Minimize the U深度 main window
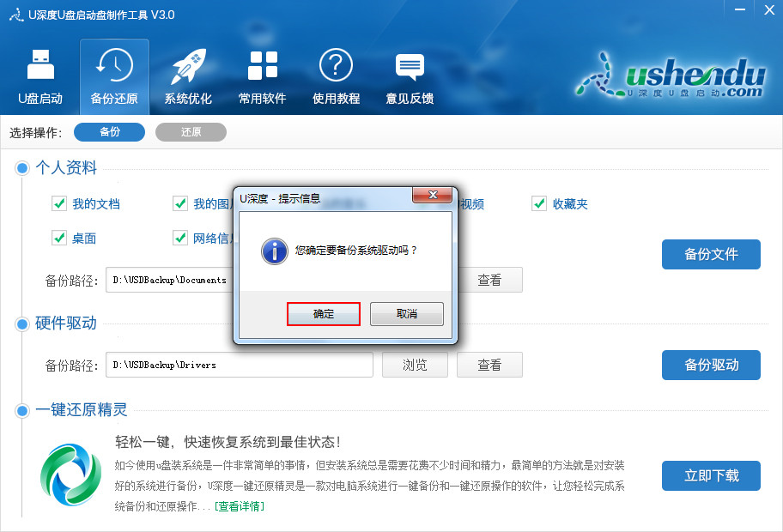783x532 pixels. [740, 9]
